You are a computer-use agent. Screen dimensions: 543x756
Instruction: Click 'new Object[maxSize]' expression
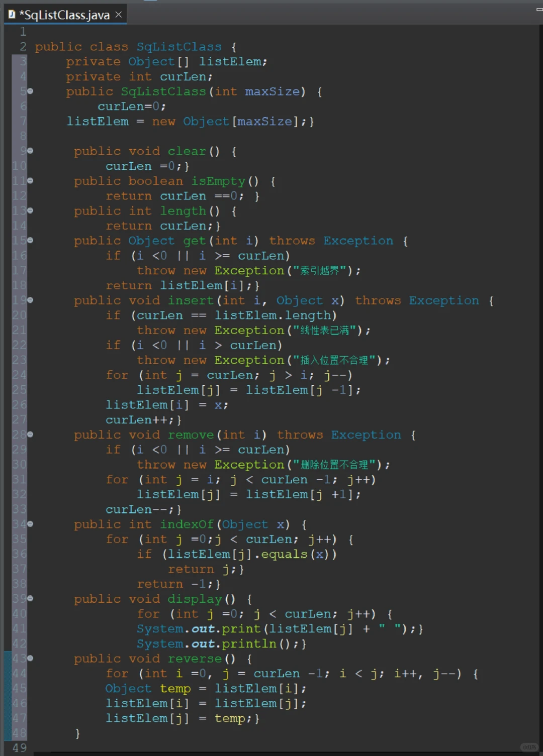coord(226,122)
